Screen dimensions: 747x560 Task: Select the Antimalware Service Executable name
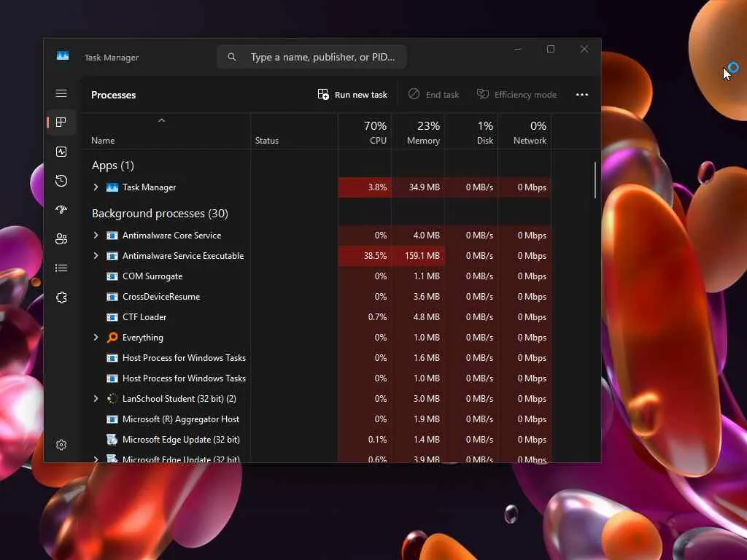183,256
